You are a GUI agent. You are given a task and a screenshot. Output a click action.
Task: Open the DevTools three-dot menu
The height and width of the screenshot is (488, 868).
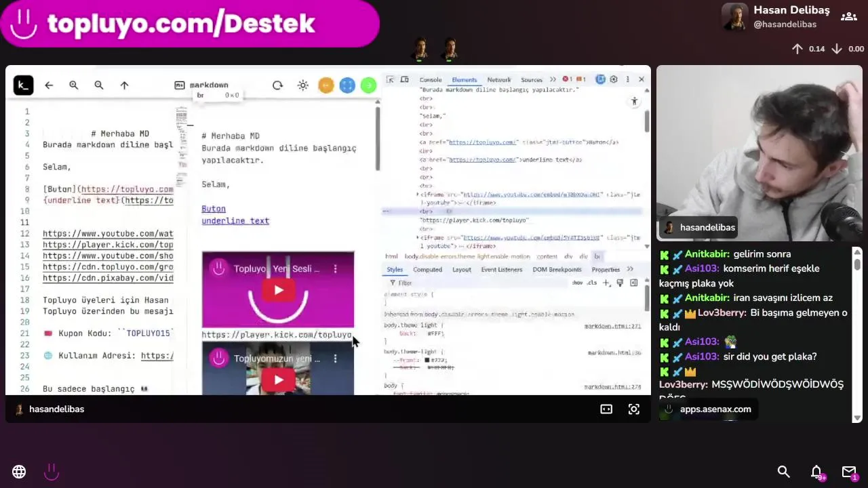[x=627, y=79]
